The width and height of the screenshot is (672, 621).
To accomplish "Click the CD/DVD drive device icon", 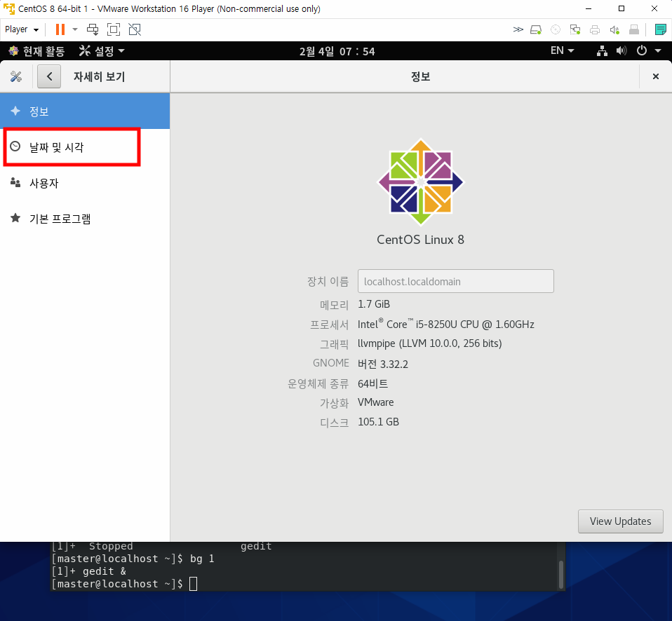I will [x=556, y=29].
